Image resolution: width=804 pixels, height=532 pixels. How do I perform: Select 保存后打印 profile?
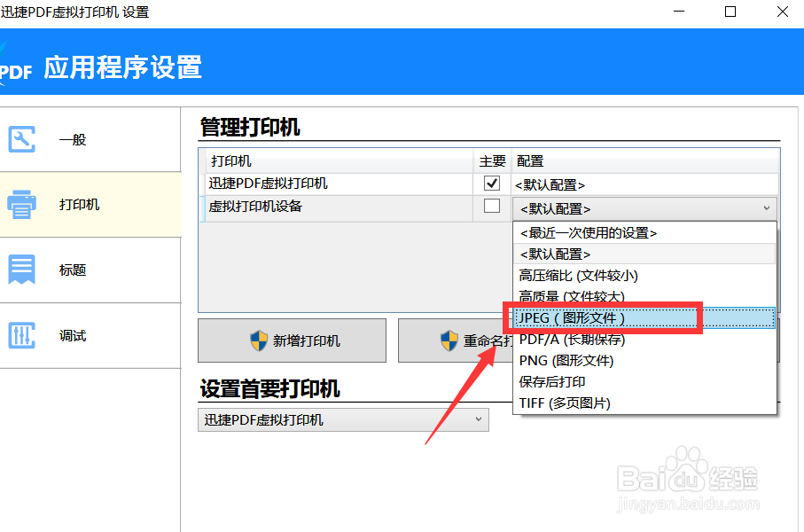coord(644,381)
